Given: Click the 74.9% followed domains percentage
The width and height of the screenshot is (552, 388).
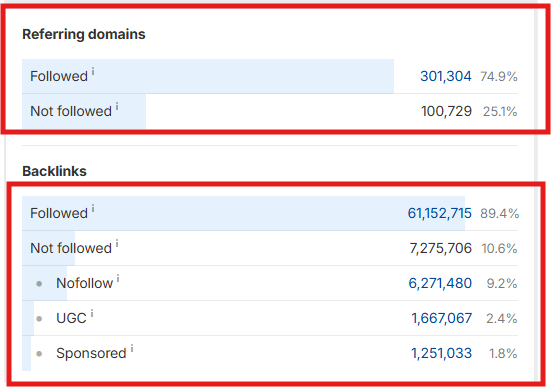Looking at the screenshot, I should pos(499,76).
